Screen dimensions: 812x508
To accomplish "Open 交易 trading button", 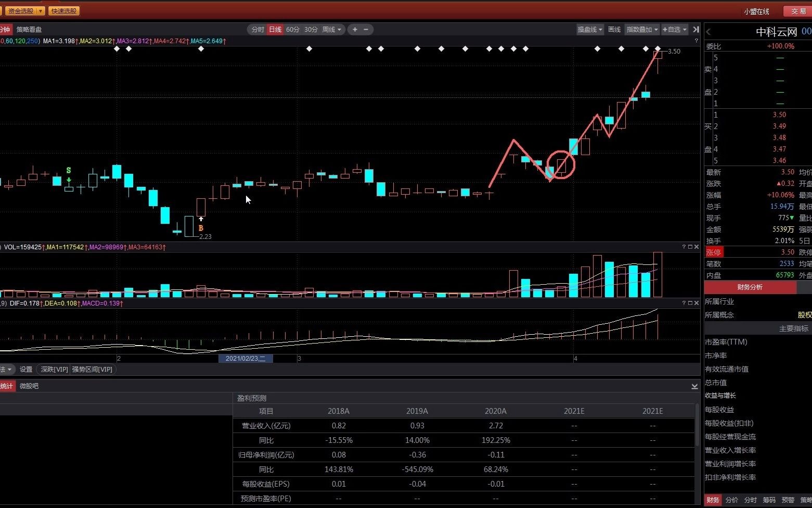I will 798,11.
